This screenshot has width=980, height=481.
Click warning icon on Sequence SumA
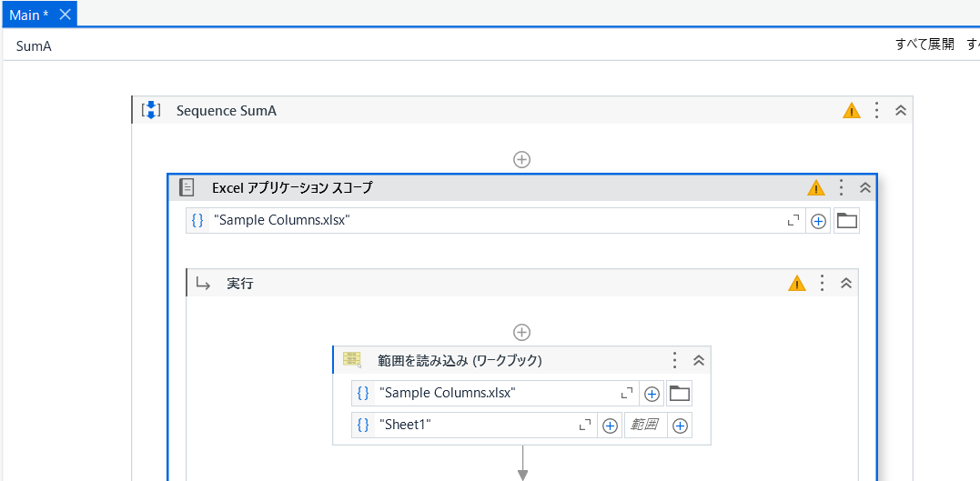[851, 111]
